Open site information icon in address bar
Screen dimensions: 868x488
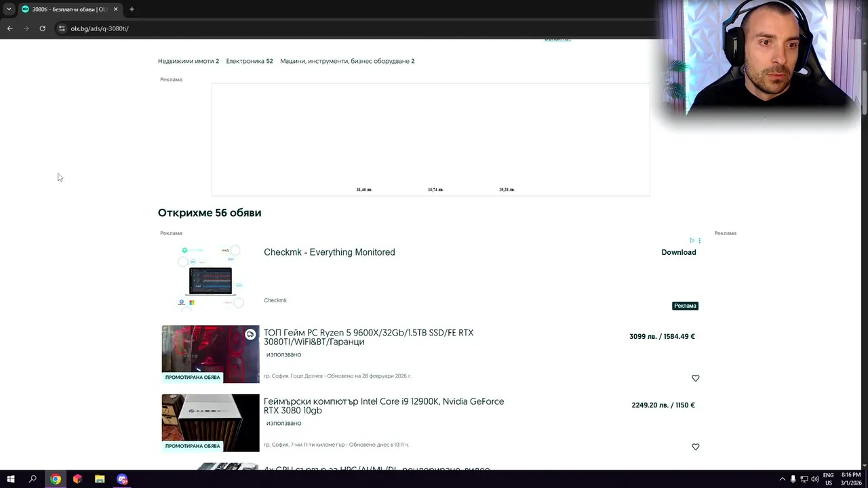pyautogui.click(x=62, y=28)
